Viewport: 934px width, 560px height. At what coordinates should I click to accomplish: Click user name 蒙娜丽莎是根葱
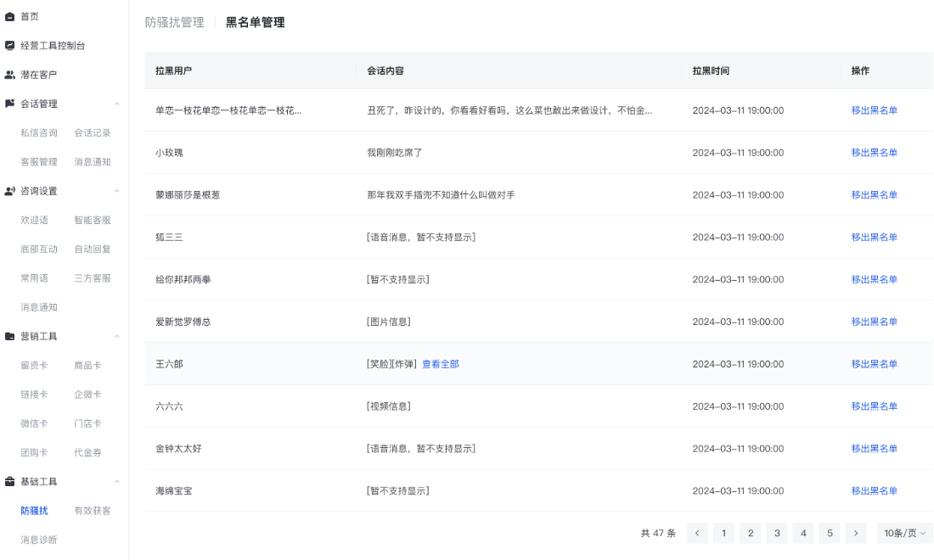click(x=188, y=195)
